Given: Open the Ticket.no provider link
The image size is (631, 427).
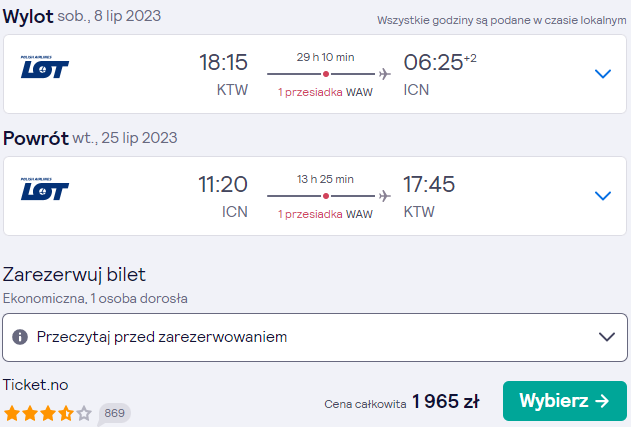Looking at the screenshot, I should 35,385.
